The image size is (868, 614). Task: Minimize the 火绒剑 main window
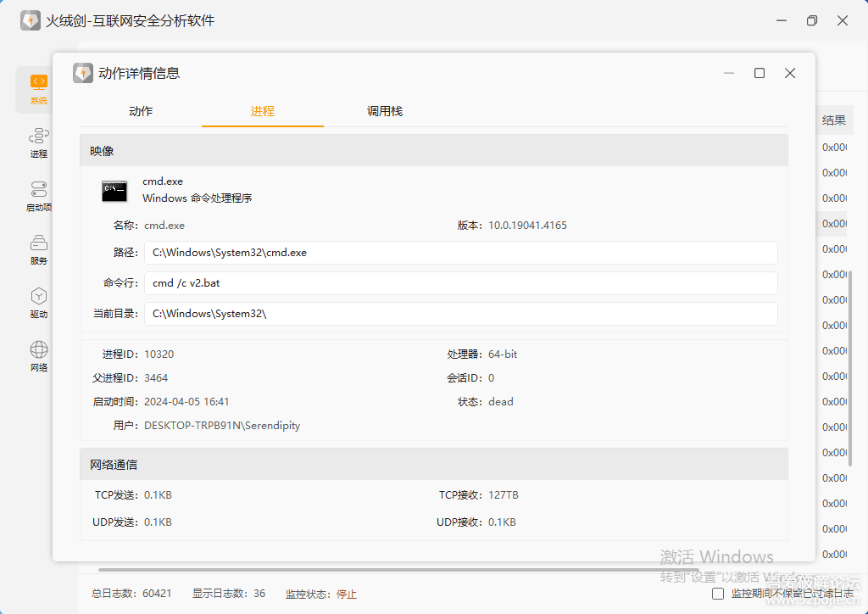tap(782, 20)
